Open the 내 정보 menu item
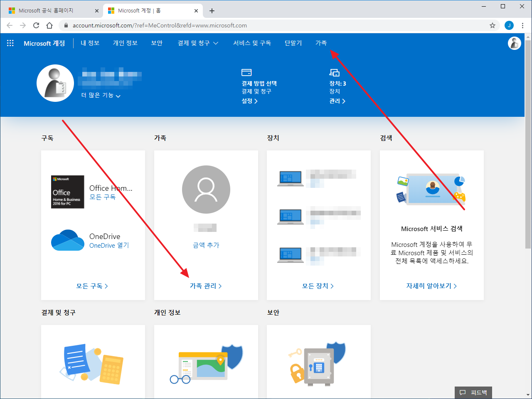 (90, 43)
